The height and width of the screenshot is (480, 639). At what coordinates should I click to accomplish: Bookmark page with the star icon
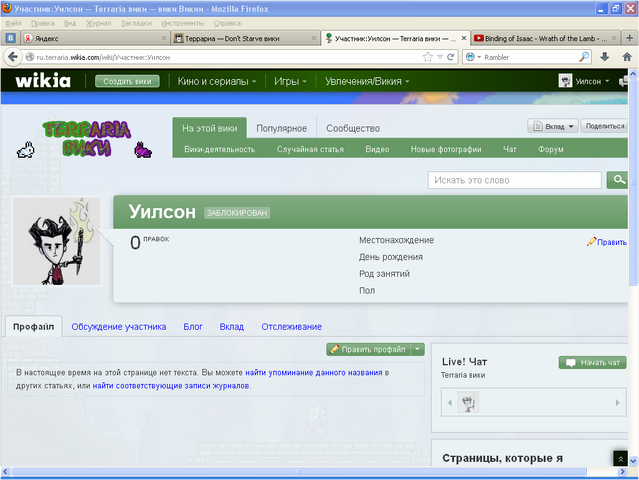427,57
